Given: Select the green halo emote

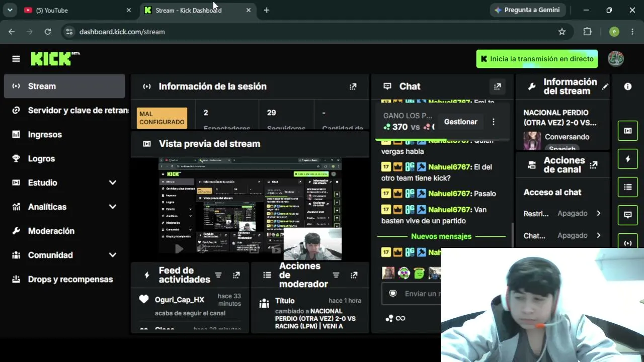Looking at the screenshot, I should pos(420,273).
